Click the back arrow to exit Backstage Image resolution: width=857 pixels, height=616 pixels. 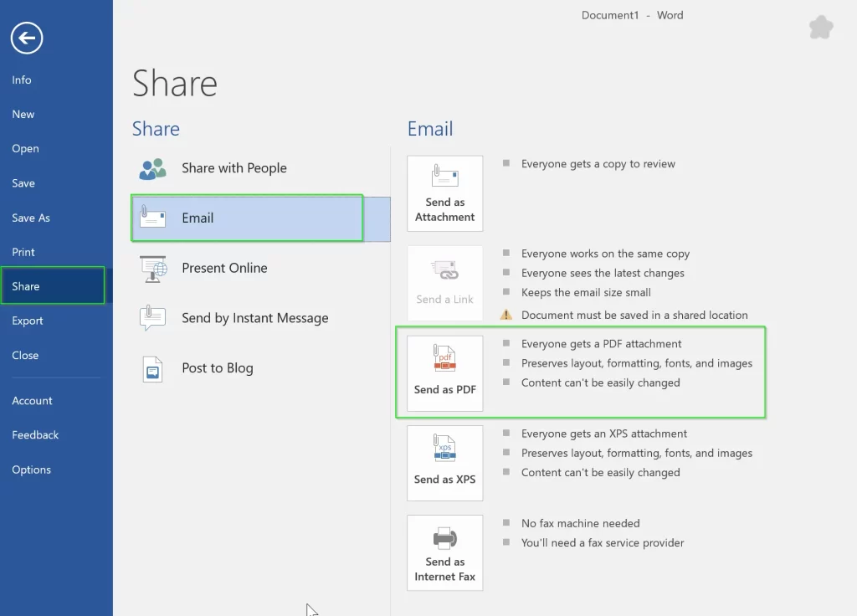pyautogui.click(x=26, y=38)
